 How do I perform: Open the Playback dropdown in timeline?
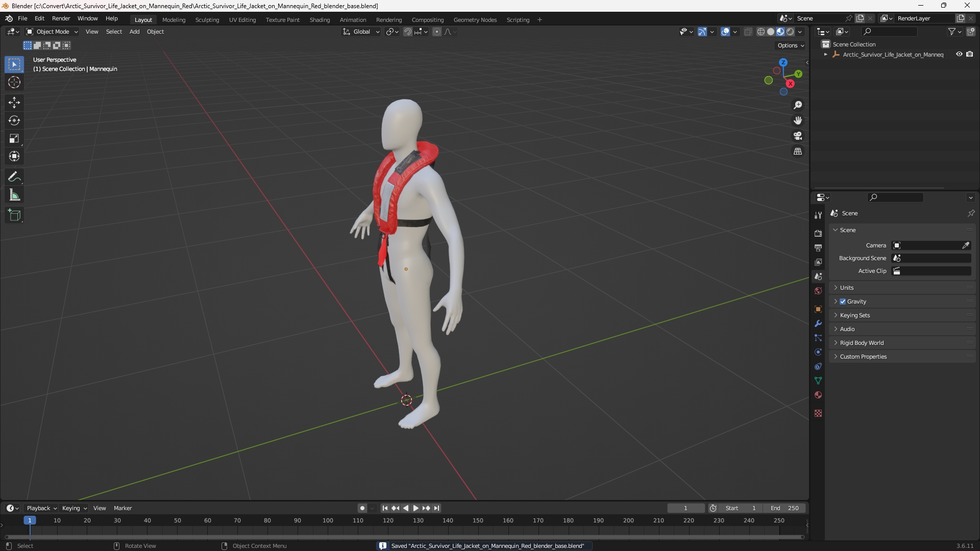click(x=41, y=508)
